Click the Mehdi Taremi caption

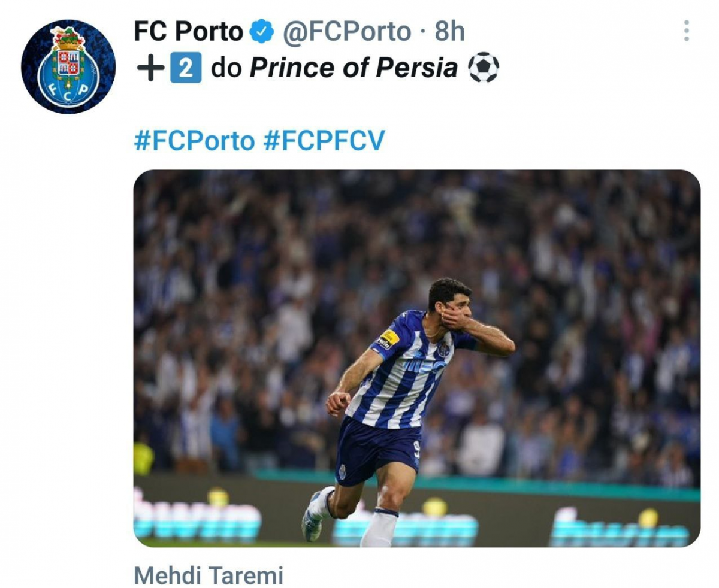[x=209, y=576]
